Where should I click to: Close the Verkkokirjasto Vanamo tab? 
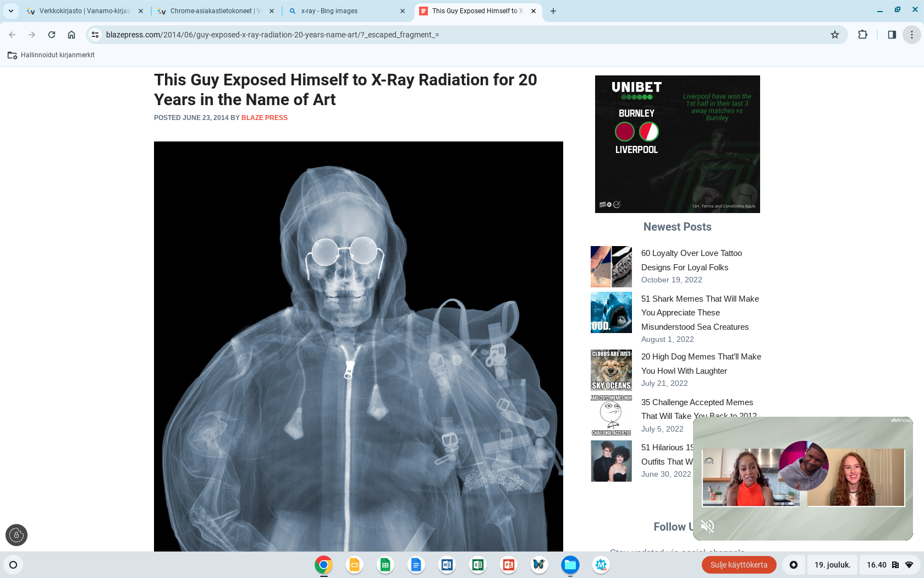point(141,11)
